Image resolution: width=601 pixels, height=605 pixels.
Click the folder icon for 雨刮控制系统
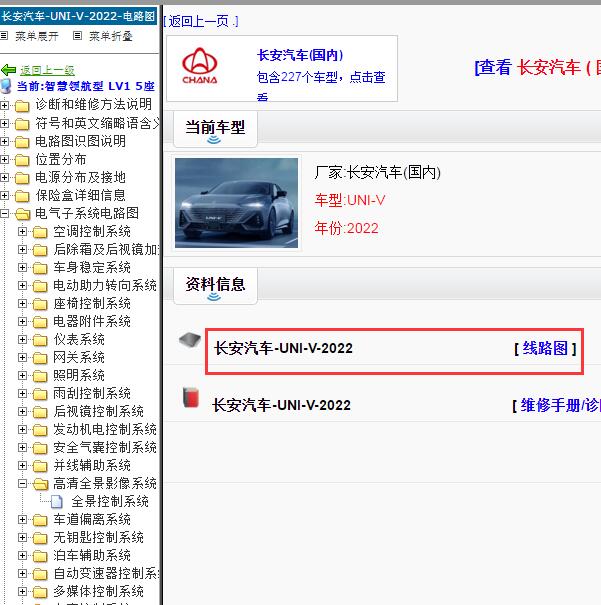click(40, 394)
